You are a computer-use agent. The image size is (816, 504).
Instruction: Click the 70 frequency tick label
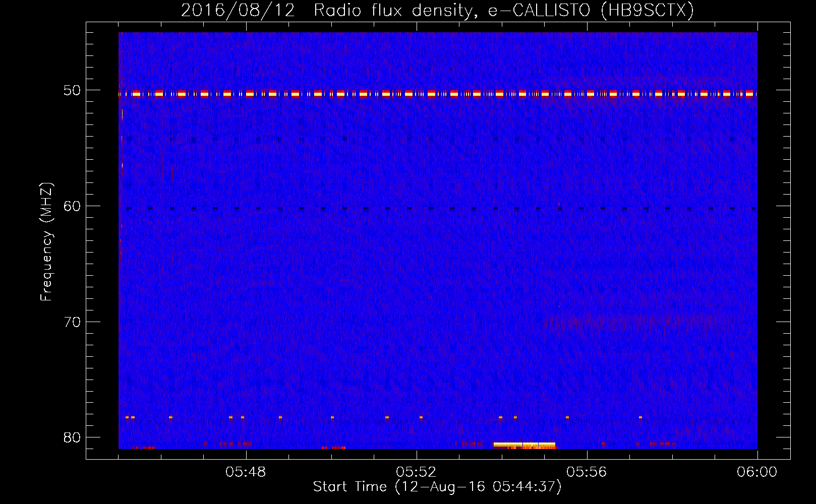point(72,322)
